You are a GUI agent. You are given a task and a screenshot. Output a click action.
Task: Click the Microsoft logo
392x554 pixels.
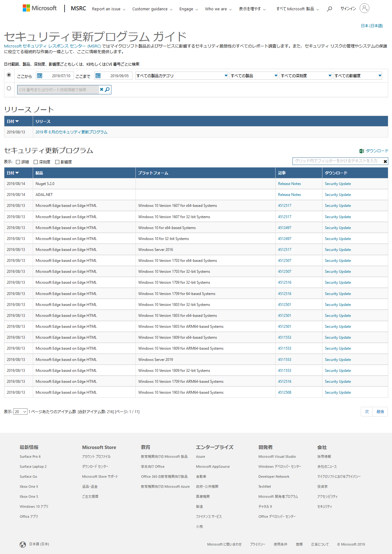[x=40, y=8]
